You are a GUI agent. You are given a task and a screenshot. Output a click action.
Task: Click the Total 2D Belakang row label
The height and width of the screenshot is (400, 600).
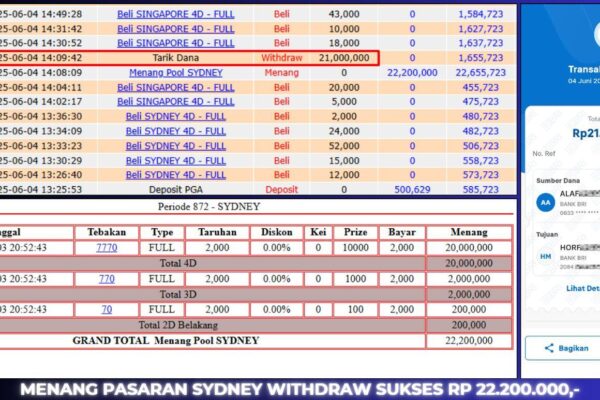point(178,325)
